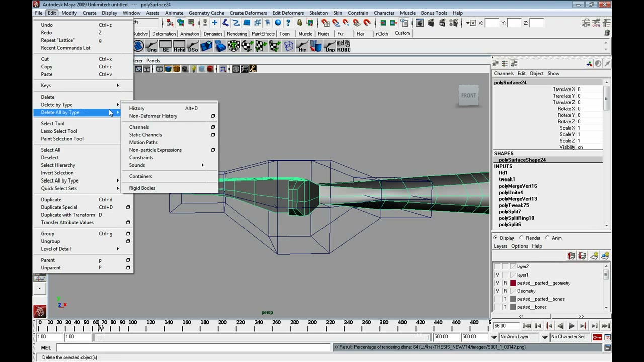The image size is (644, 362).
Task: Click the range slider bar below the timeline
Action: [262, 337]
